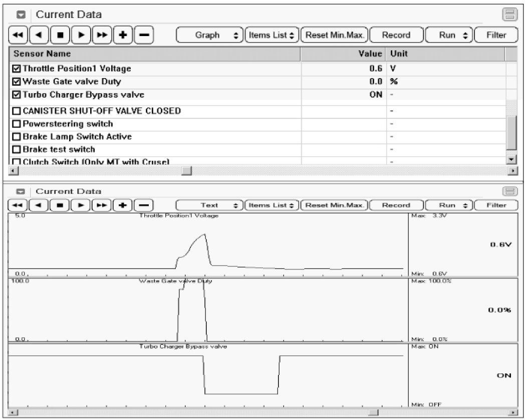Click minus icon in lower graph toolbar
The width and height of the screenshot is (526, 420).
144,205
